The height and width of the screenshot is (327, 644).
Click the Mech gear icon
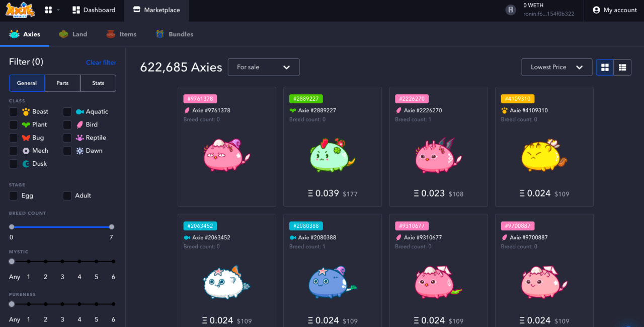pyautogui.click(x=26, y=151)
